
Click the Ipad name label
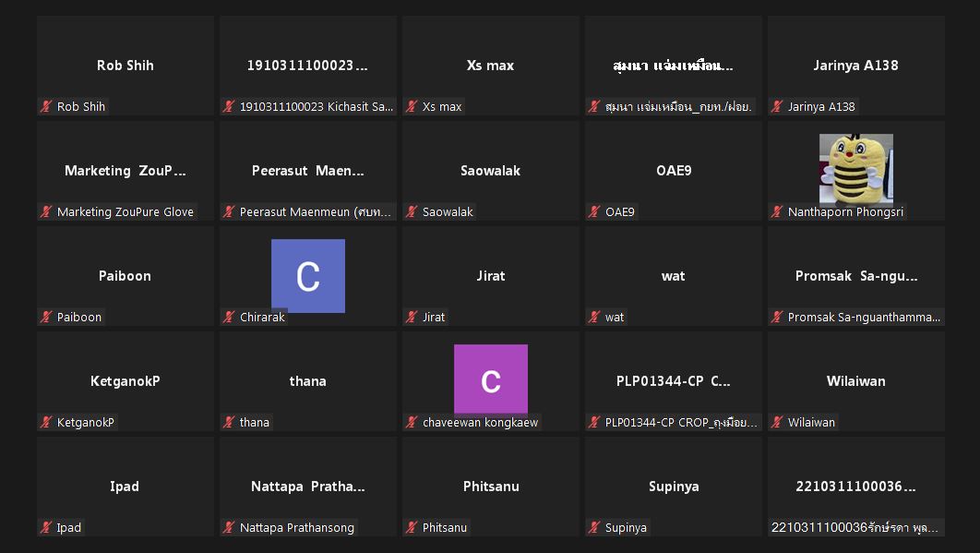[x=69, y=527]
